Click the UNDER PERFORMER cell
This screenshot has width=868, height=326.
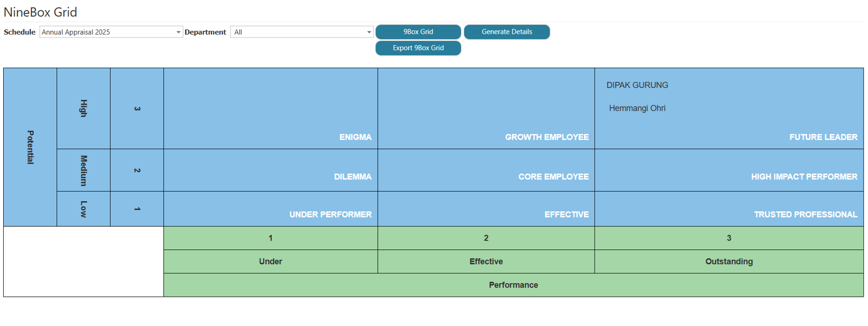coord(271,209)
